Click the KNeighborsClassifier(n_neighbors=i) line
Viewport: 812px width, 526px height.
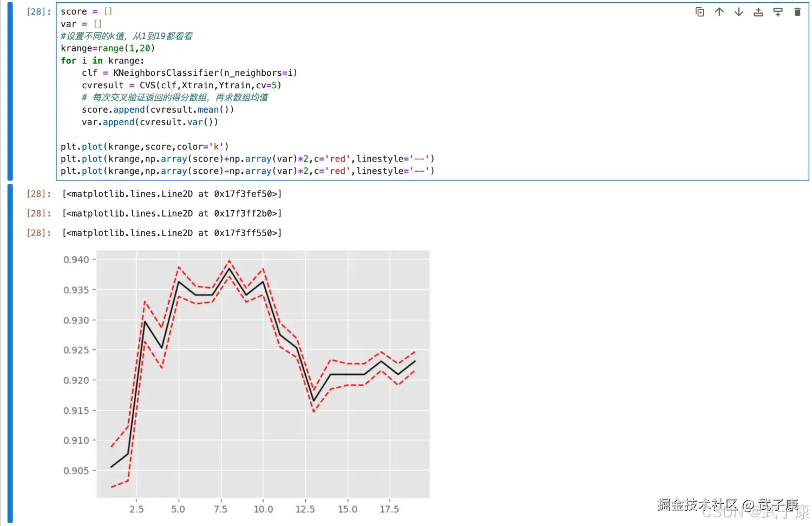coord(189,73)
